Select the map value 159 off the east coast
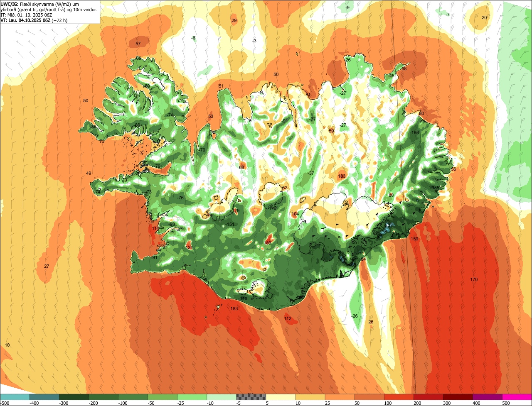Viewport: 532px width, 406px height. (x=414, y=239)
